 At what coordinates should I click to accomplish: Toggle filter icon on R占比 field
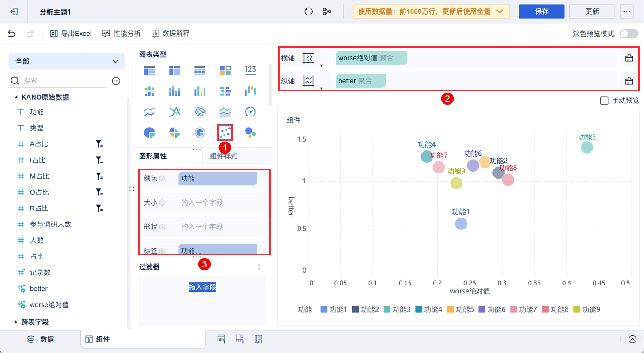(99, 208)
